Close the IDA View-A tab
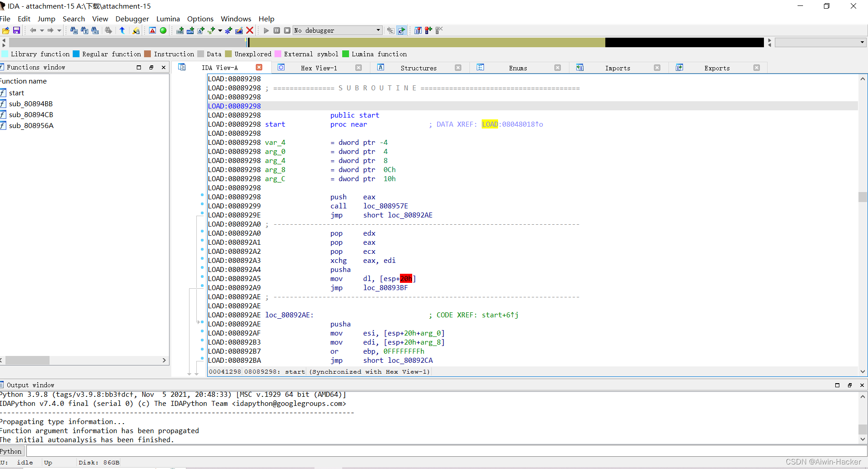This screenshot has width=868, height=469. click(x=259, y=67)
